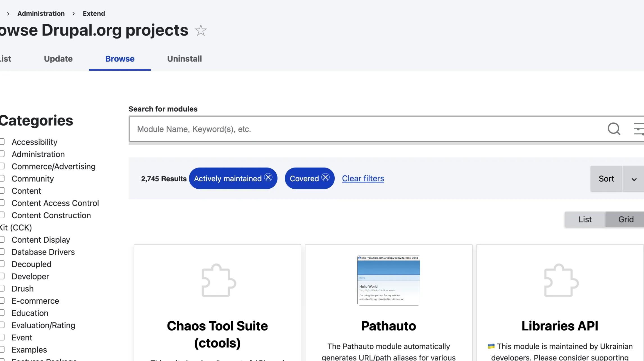Focus the module search input field
This screenshot has width=644, height=361.
(x=365, y=129)
